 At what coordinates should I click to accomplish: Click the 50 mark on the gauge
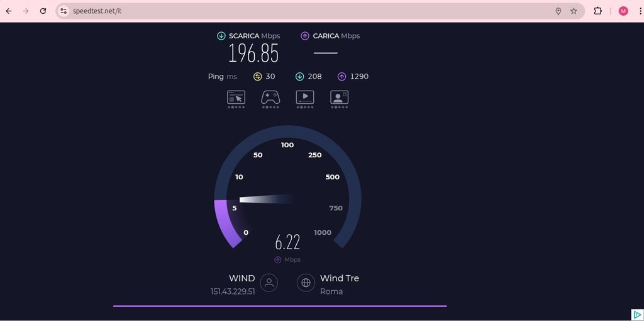258,155
